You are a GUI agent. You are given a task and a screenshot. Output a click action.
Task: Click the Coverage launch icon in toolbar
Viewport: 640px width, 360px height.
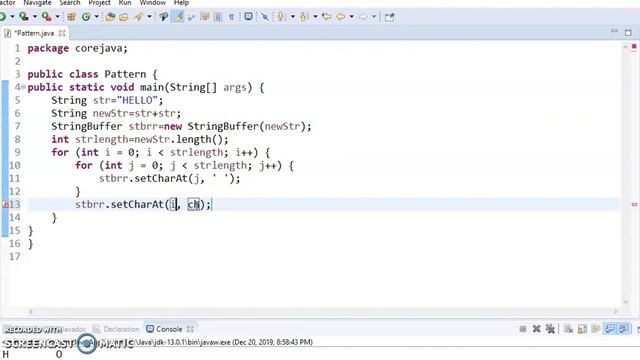(x=24, y=17)
